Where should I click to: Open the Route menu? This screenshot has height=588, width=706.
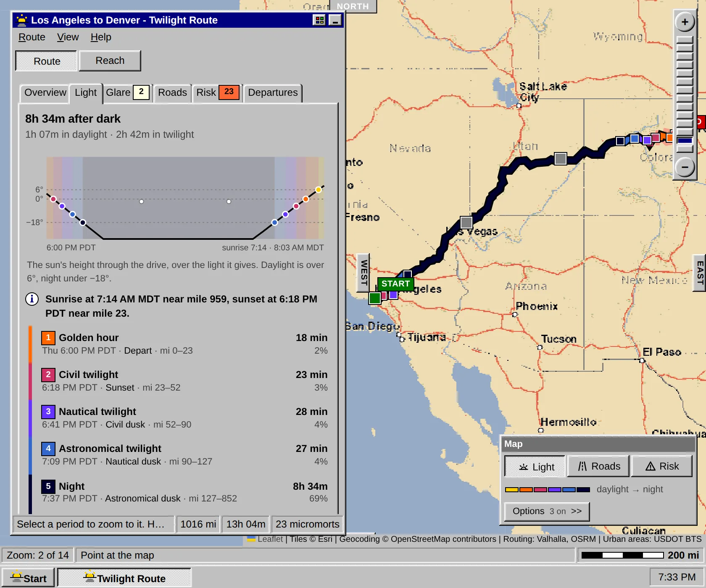[x=32, y=37]
